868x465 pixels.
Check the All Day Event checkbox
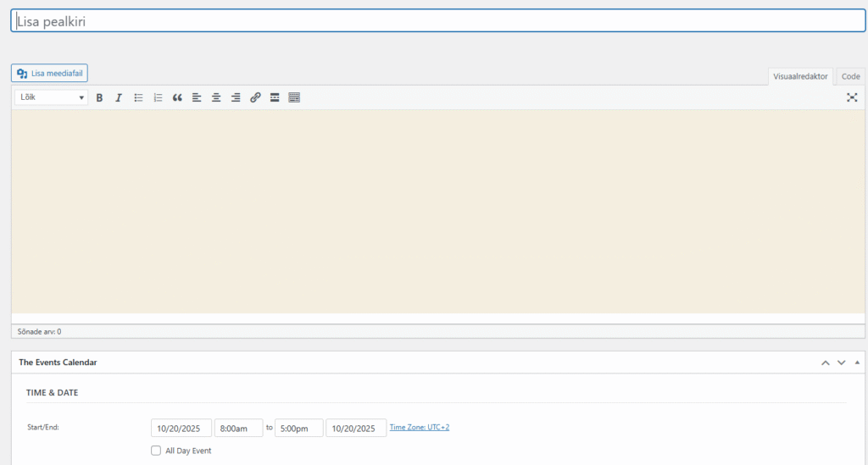pos(156,451)
